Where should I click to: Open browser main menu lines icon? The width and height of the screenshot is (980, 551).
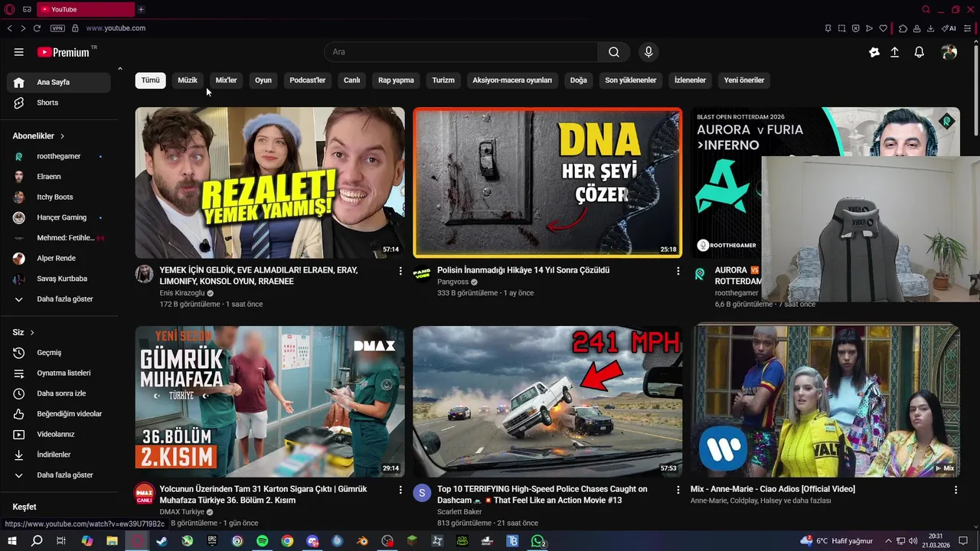967,28
